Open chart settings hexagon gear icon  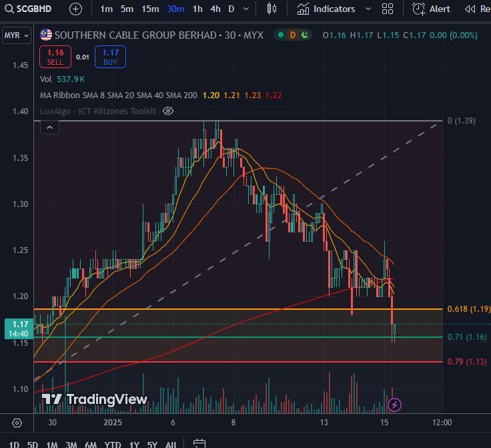(x=17, y=423)
